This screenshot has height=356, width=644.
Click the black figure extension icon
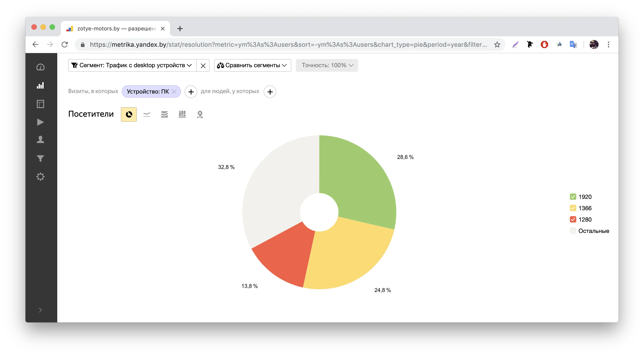(x=530, y=44)
